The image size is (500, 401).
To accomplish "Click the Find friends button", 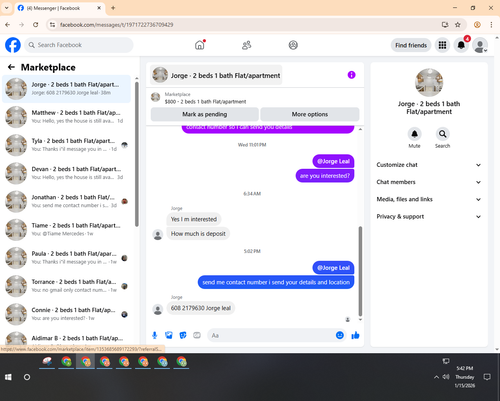I will [x=411, y=45].
